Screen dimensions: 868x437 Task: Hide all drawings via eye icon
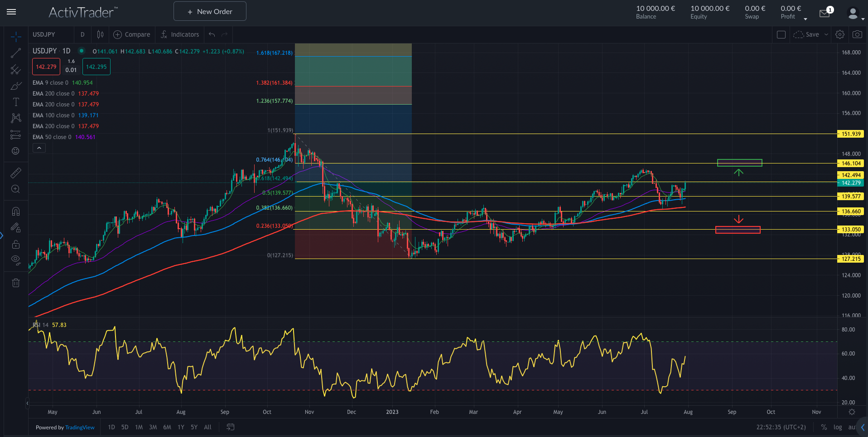16,260
